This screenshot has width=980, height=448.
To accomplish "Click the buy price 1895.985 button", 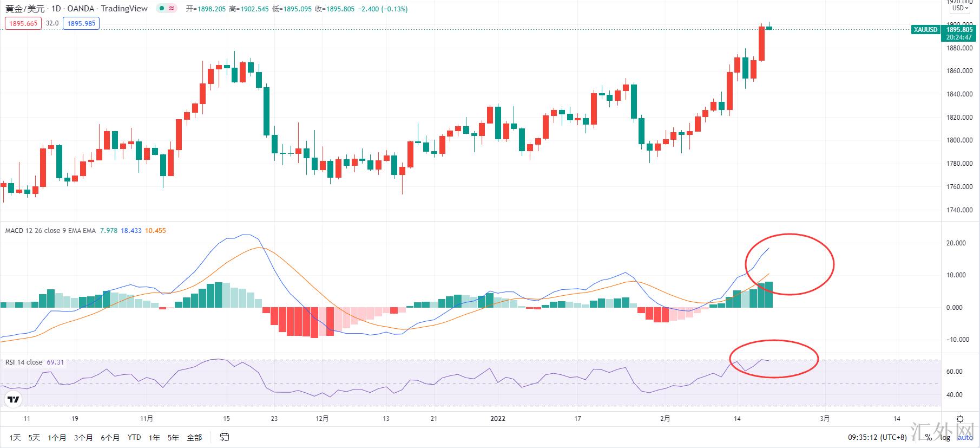I will click(81, 23).
